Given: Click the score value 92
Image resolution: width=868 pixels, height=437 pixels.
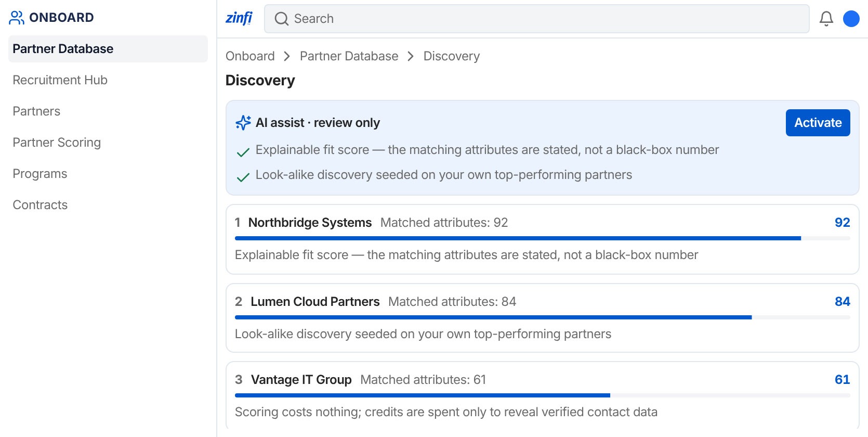Looking at the screenshot, I should [x=843, y=223].
